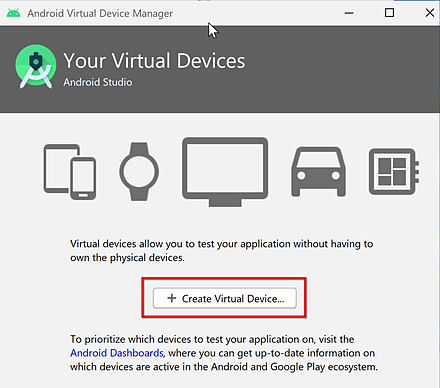Minimize the Device Manager window
This screenshot has height=388, width=440.
pyautogui.click(x=349, y=13)
